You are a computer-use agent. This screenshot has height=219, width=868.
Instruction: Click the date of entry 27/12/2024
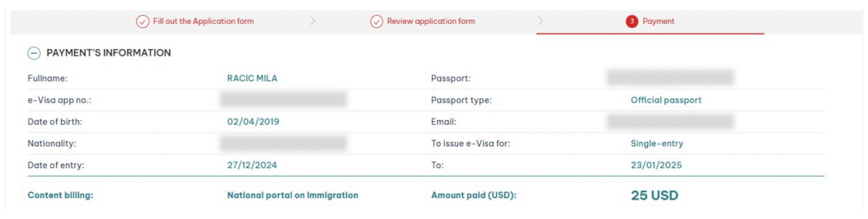tap(252, 165)
